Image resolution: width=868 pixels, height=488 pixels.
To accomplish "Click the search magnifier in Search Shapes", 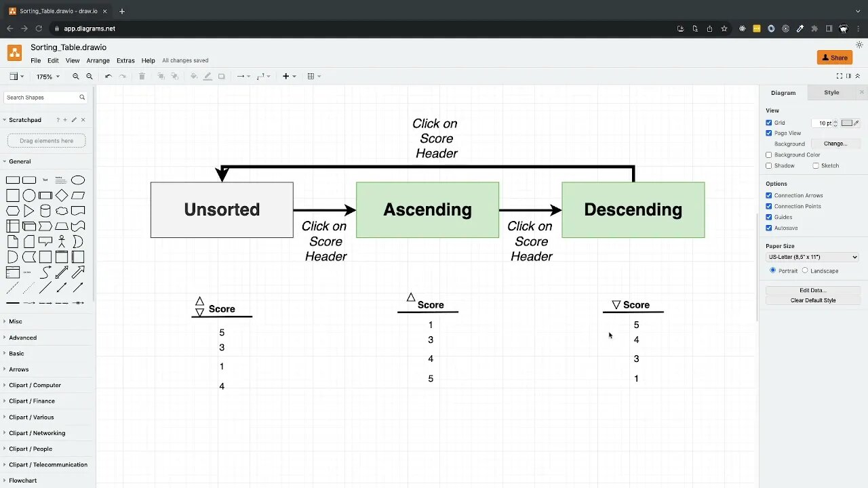I will (x=82, y=98).
